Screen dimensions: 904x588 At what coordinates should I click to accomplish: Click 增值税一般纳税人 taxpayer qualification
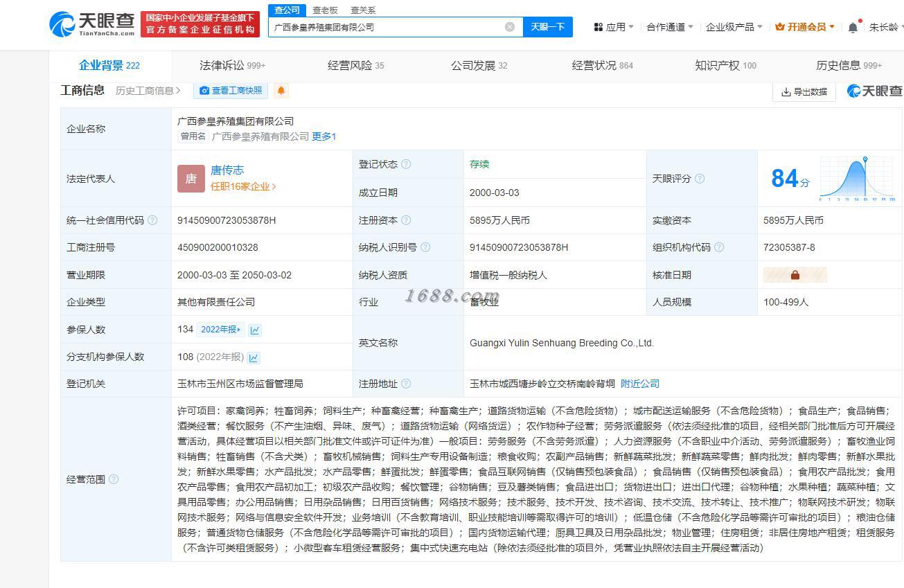pyautogui.click(x=508, y=275)
